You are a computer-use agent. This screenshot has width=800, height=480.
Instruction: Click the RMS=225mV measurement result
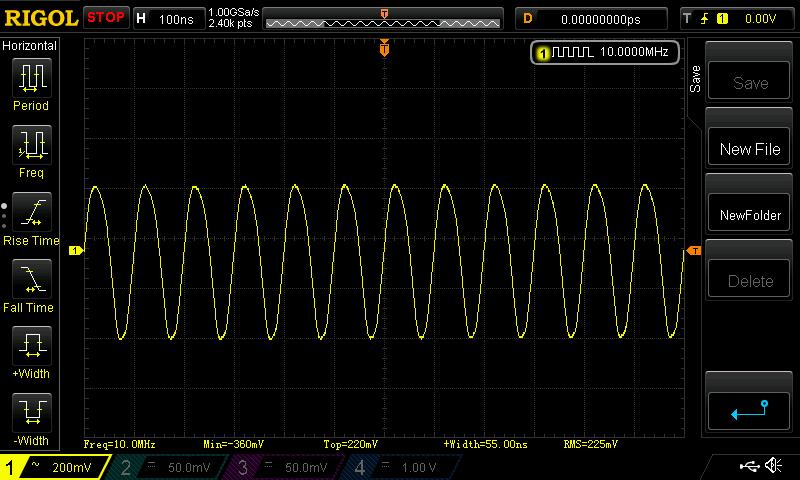(x=590, y=444)
